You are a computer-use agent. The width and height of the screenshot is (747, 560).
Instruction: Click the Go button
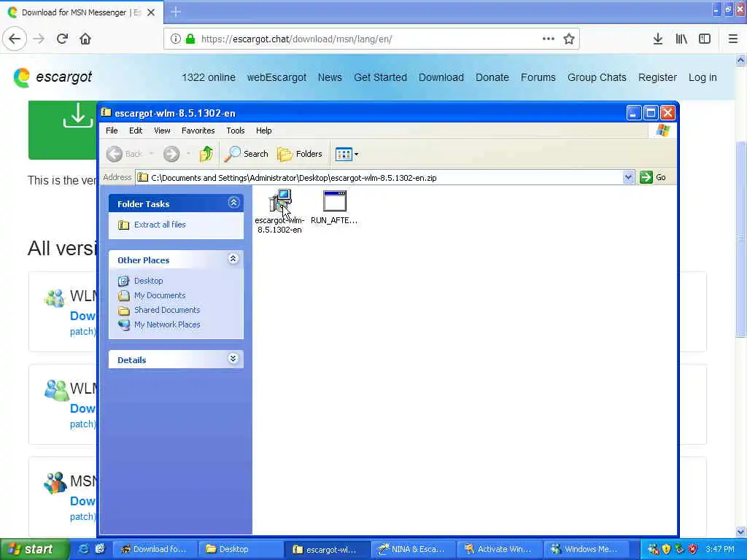click(x=653, y=178)
